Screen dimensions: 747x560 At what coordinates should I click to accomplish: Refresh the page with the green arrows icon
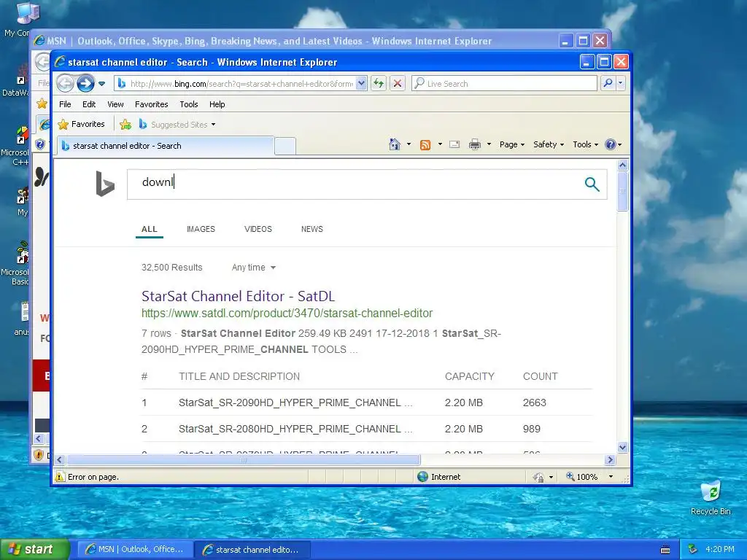point(379,83)
